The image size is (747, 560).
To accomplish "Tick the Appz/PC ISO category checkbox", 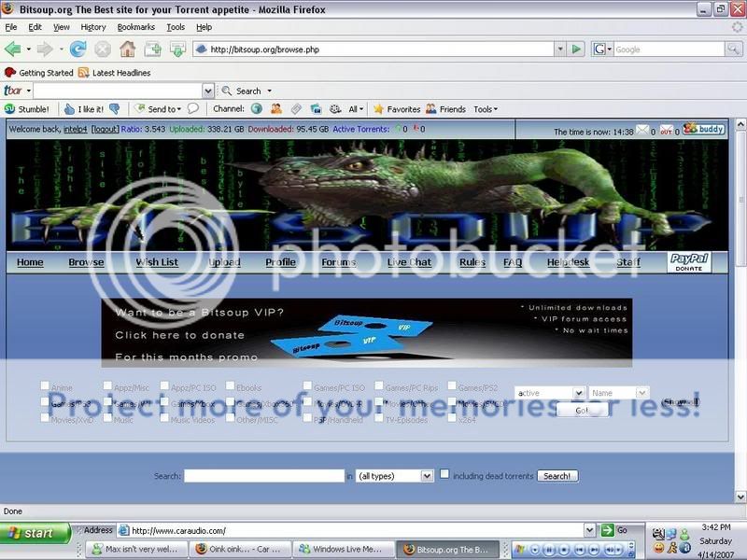I will [x=164, y=385].
